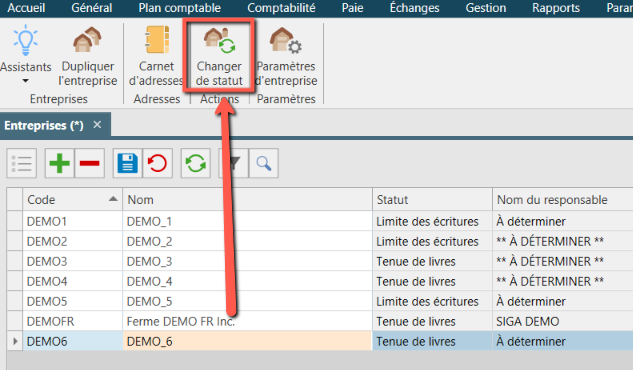This screenshot has height=370, width=633.
Task: Click the Statut column header
Action: click(x=432, y=199)
